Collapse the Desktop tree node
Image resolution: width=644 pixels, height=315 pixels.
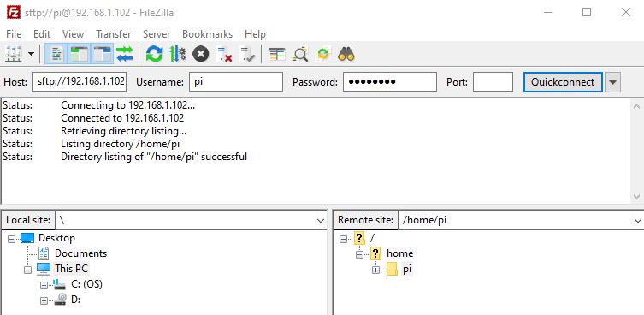pos(11,239)
